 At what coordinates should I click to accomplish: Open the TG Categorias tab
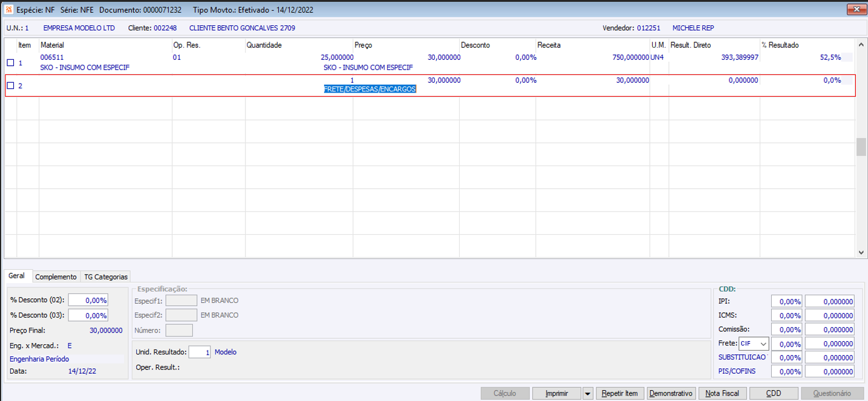click(x=106, y=276)
